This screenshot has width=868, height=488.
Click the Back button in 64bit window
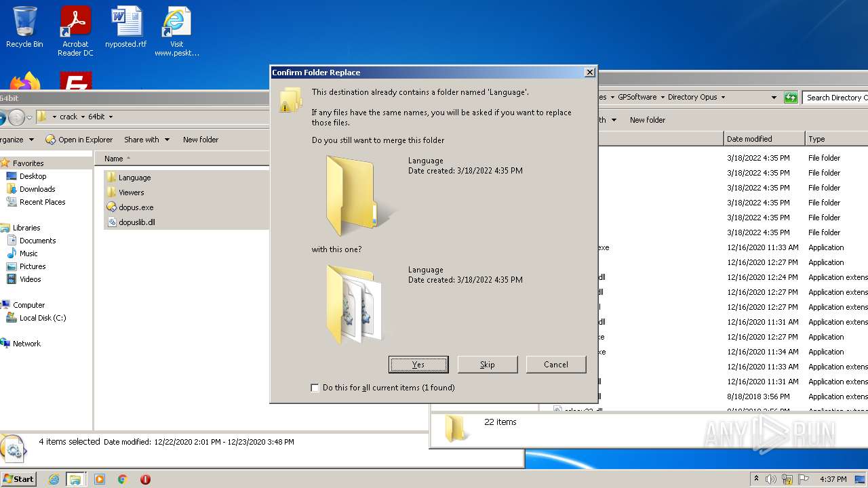pyautogui.click(x=2, y=117)
